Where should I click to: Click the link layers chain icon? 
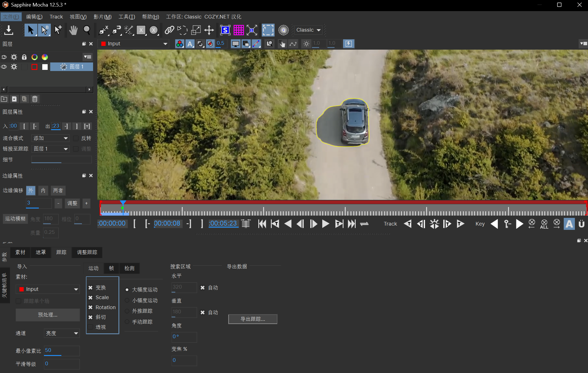169,30
